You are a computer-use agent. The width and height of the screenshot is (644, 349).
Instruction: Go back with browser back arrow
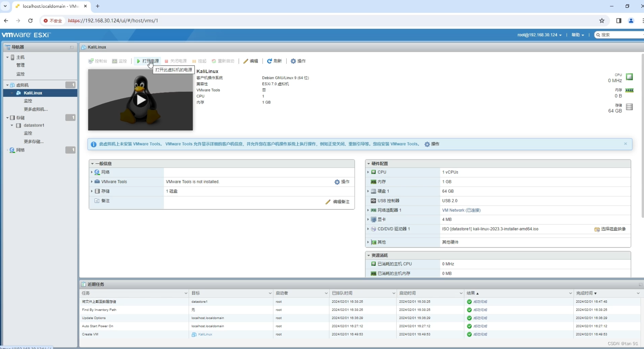[x=6, y=21]
